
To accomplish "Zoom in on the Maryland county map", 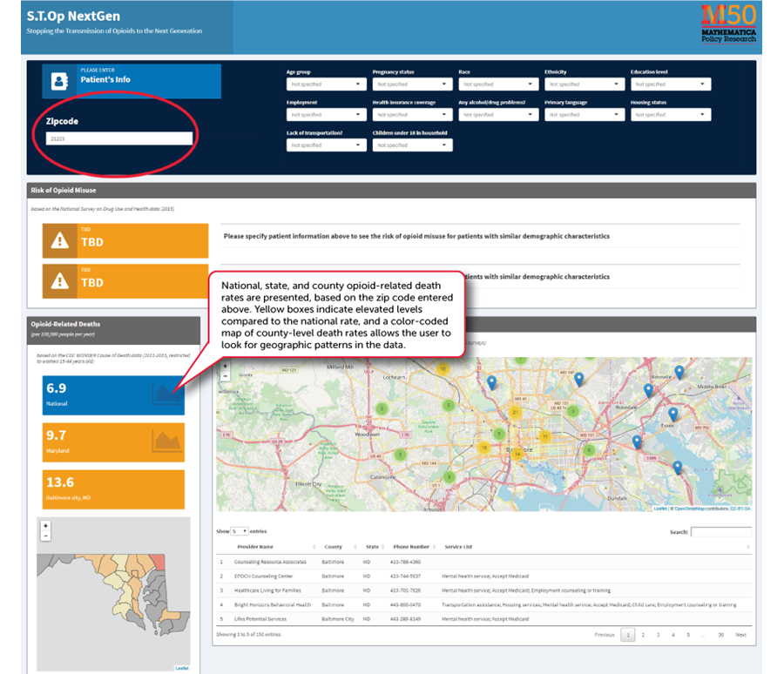I will (45, 526).
